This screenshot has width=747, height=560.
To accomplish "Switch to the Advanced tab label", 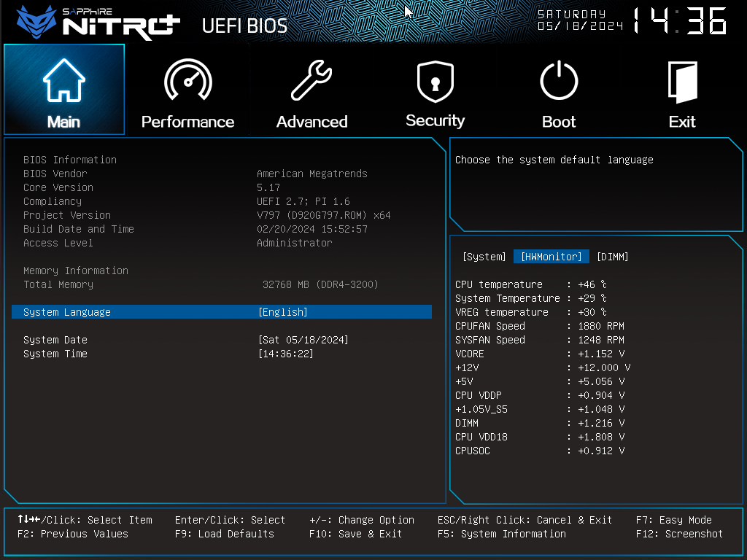I will click(311, 122).
